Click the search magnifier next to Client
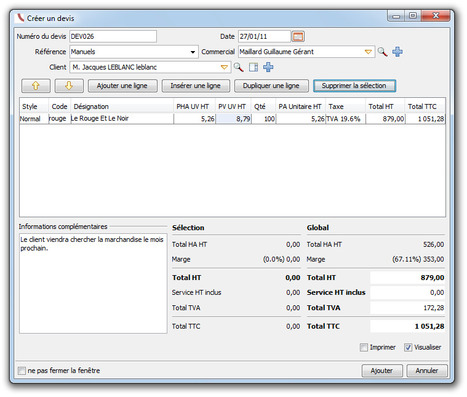The height and width of the screenshot is (397, 467). click(238, 67)
